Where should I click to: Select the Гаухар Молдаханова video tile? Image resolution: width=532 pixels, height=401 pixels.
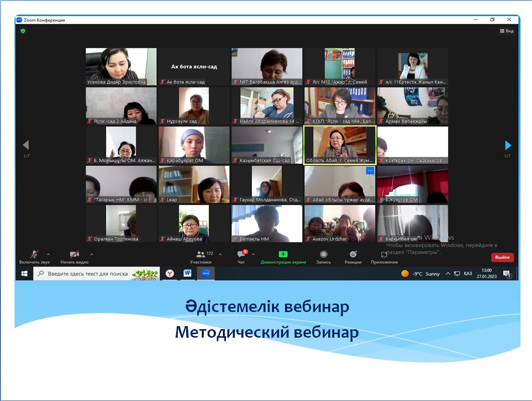(x=267, y=184)
